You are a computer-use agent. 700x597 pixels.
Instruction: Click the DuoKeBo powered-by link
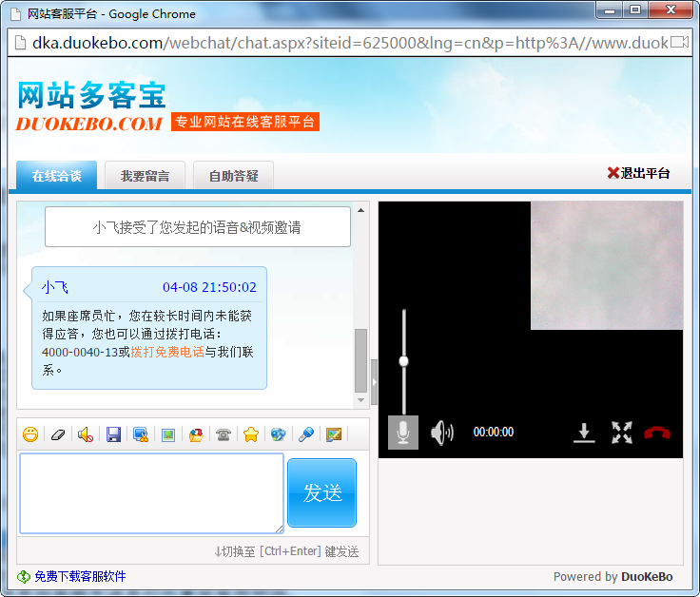point(647,576)
